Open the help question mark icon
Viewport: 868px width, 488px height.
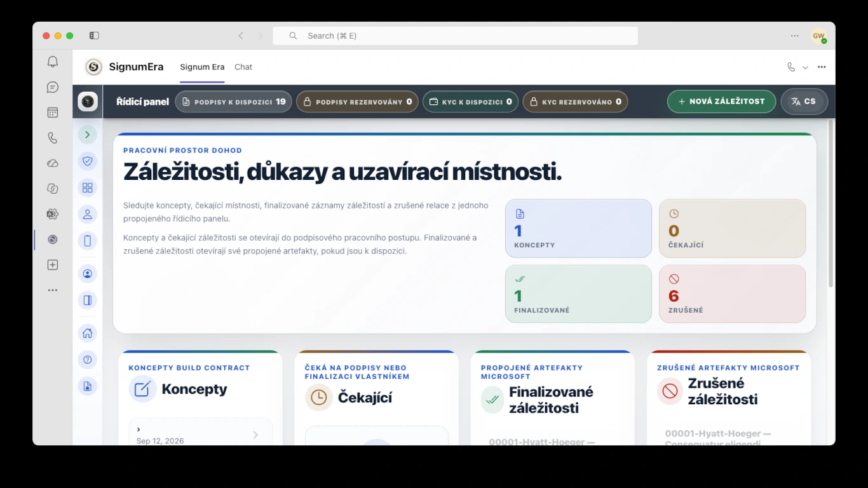click(88, 360)
